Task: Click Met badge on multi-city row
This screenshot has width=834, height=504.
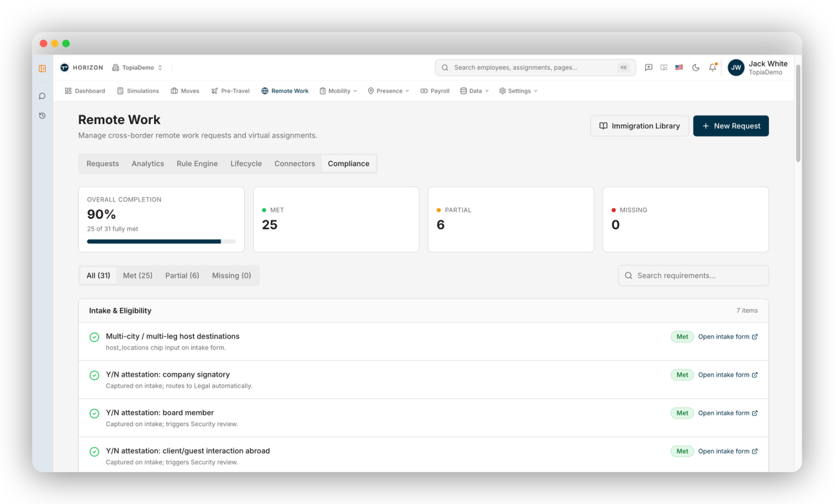Action: (x=682, y=336)
